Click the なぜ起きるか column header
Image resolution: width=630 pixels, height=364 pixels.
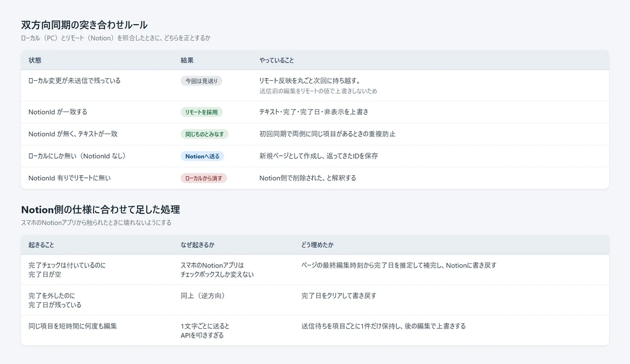197,245
